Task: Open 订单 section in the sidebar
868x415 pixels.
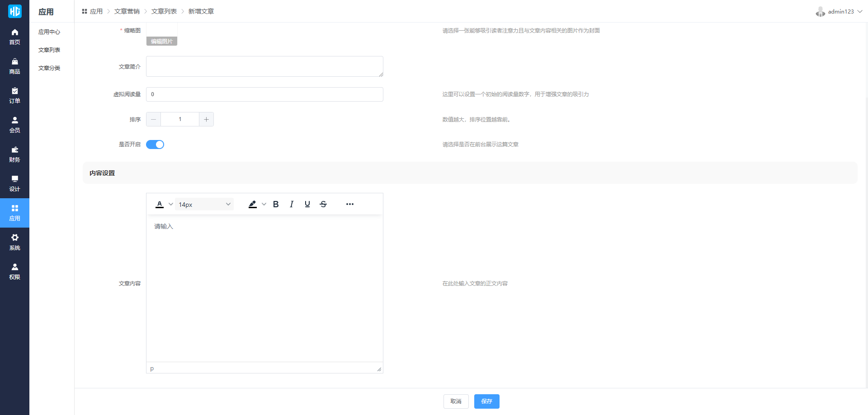Action: click(14, 95)
